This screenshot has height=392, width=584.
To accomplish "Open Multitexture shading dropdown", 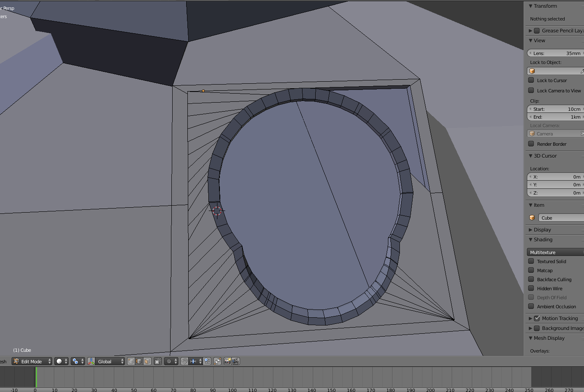I will pos(556,252).
